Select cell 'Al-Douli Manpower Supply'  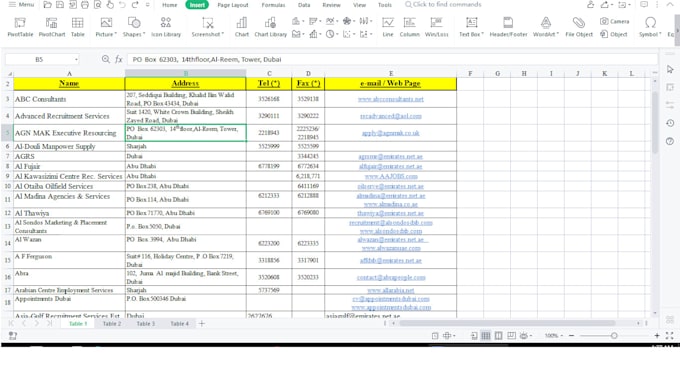[69, 146]
